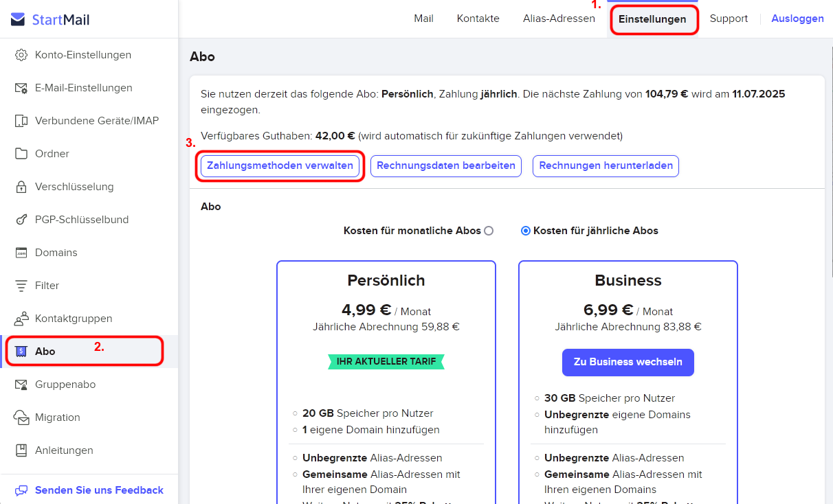Open PGP-Schlüsselbund sidebar item
This screenshot has height=504, width=833.
pyautogui.click(x=89, y=220)
